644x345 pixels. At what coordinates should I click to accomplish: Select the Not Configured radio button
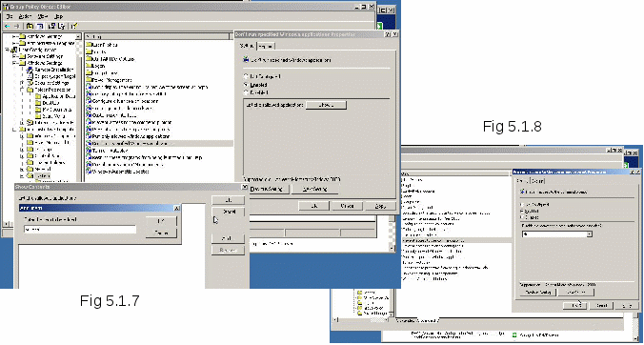246,76
